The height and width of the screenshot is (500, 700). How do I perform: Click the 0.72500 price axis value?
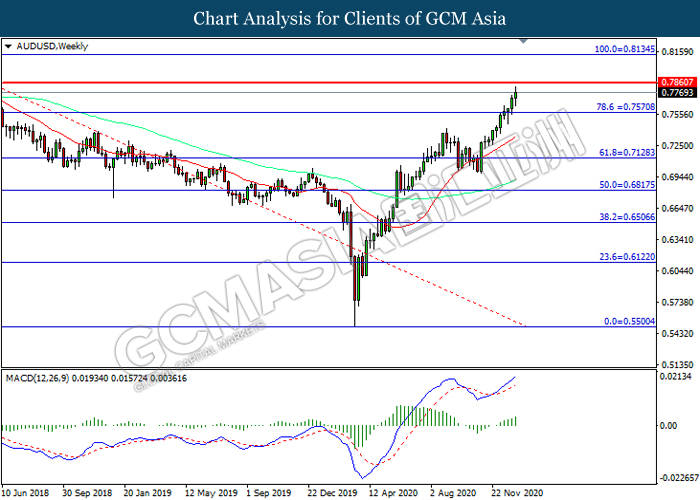[678, 146]
